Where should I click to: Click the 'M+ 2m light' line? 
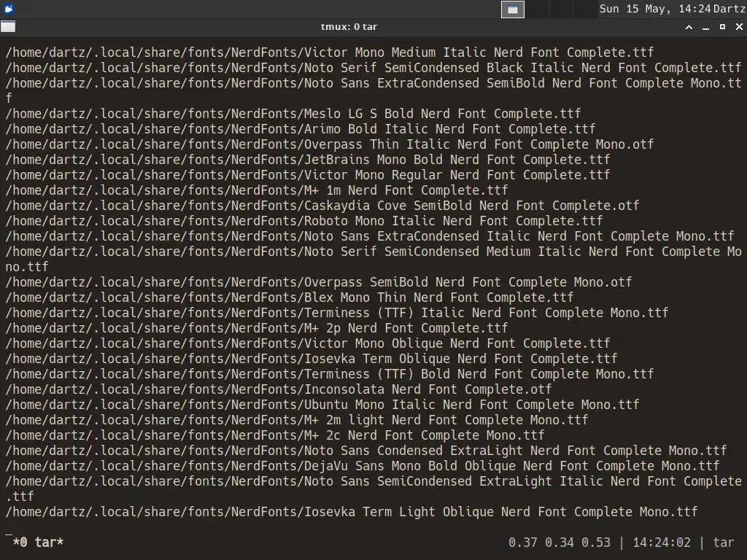point(297,419)
